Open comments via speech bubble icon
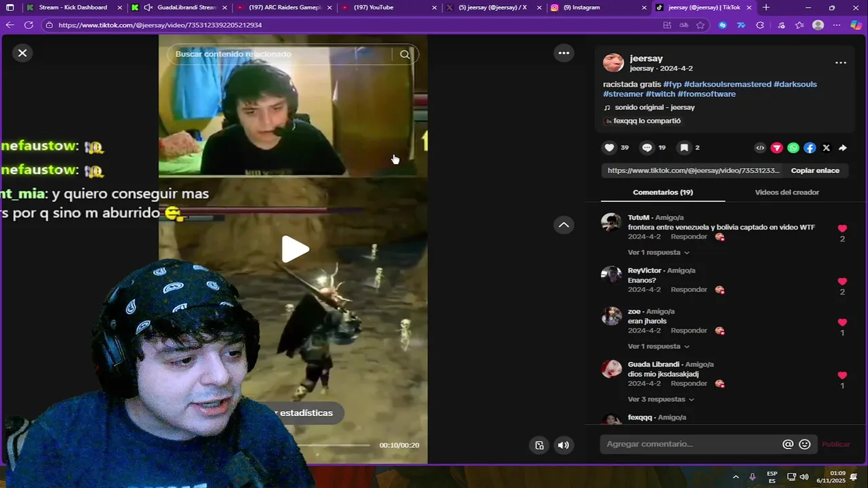868x488 pixels. pyautogui.click(x=647, y=148)
